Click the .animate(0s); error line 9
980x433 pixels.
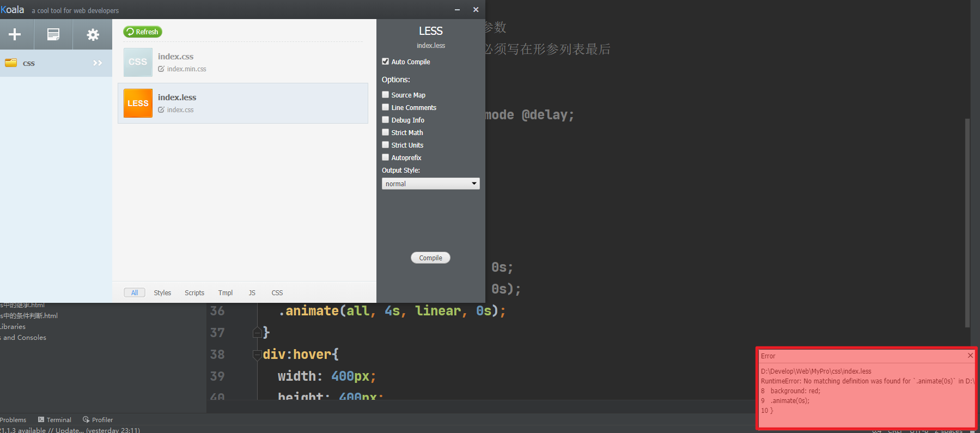pos(790,401)
